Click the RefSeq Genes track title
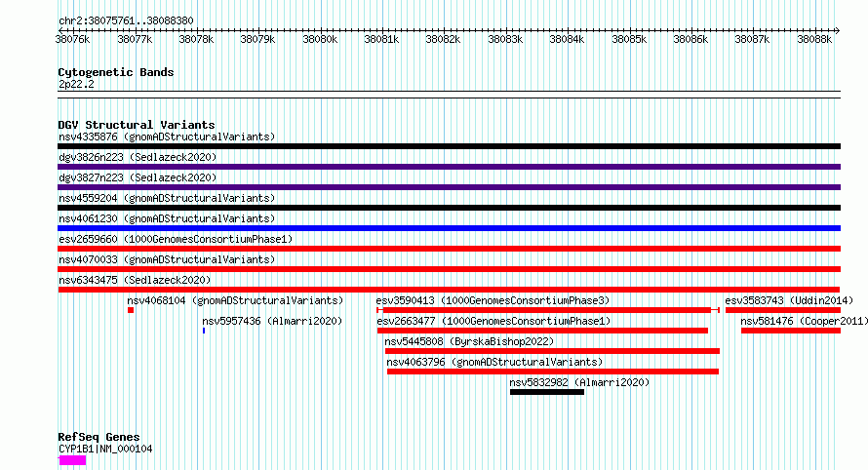 99,438
